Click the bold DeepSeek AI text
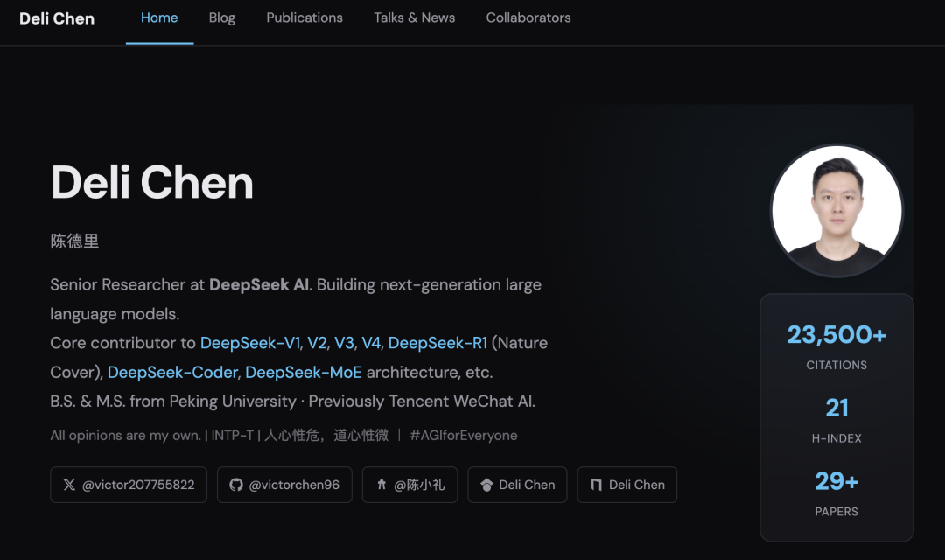 click(259, 284)
